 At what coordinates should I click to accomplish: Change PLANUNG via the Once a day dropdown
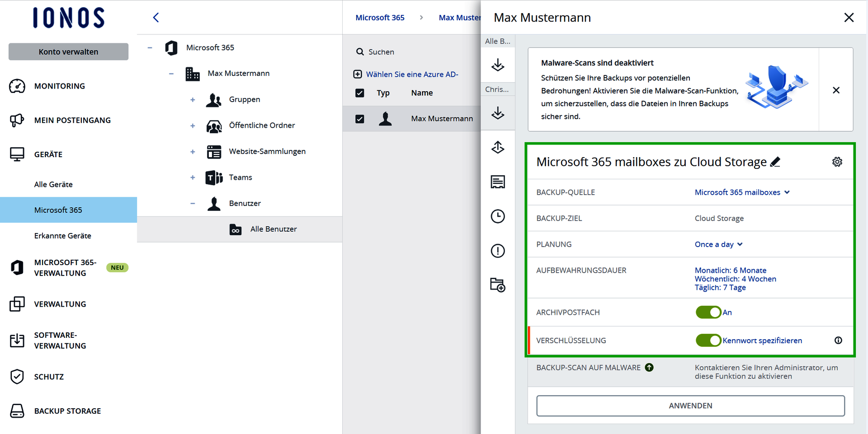(x=718, y=244)
